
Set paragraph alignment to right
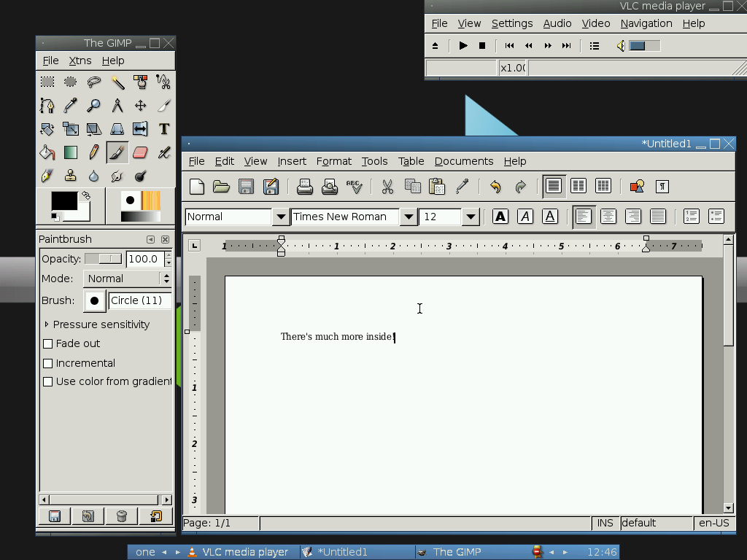click(x=632, y=217)
